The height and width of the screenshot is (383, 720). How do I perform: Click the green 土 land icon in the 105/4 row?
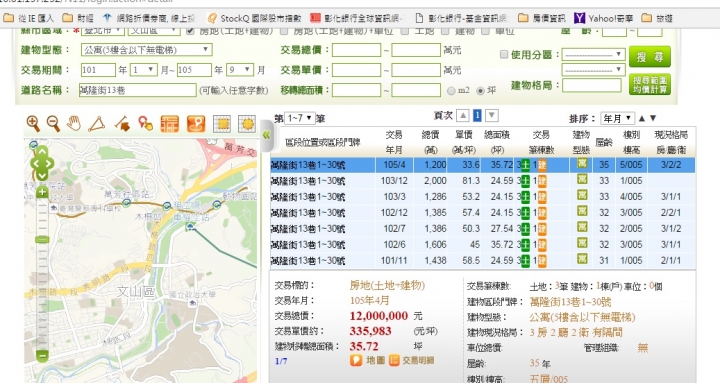[525, 165]
